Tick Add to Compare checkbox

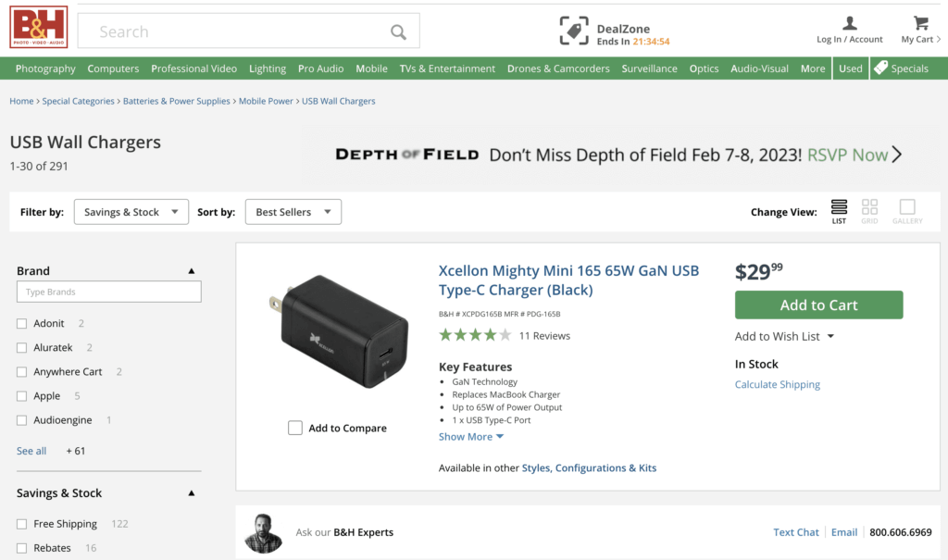coord(295,428)
